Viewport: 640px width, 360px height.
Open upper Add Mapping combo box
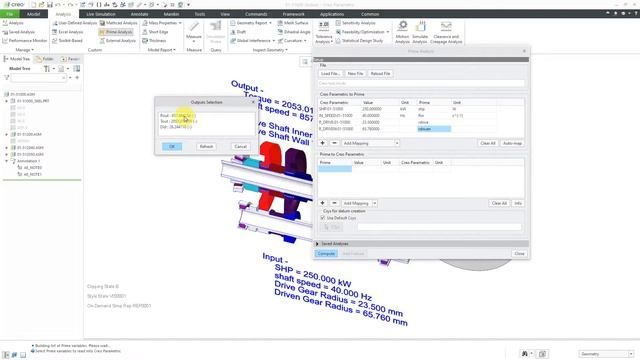pyautogui.click(x=371, y=143)
